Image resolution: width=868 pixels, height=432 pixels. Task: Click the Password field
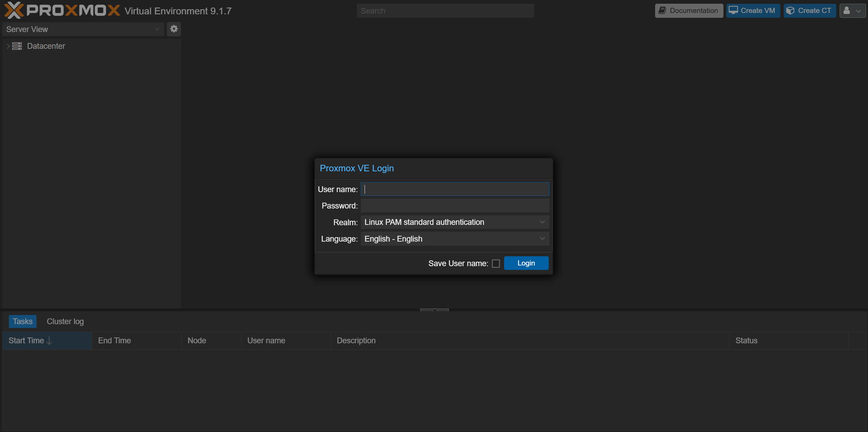click(x=455, y=206)
